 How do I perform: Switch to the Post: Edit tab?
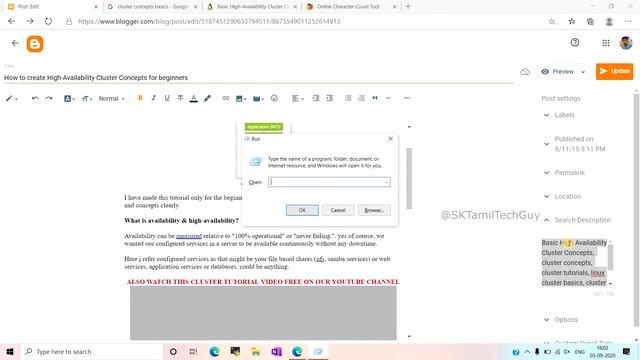tap(50, 7)
